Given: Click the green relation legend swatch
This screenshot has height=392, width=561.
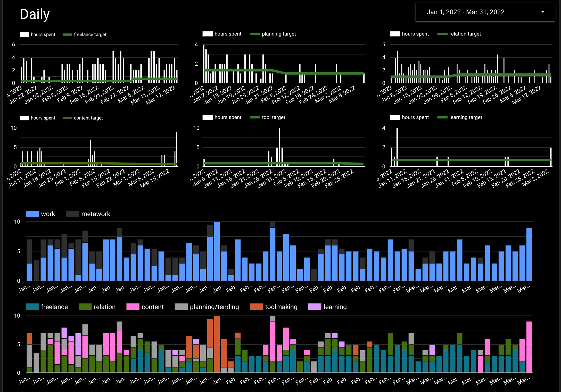Looking at the screenshot, I should (x=85, y=307).
